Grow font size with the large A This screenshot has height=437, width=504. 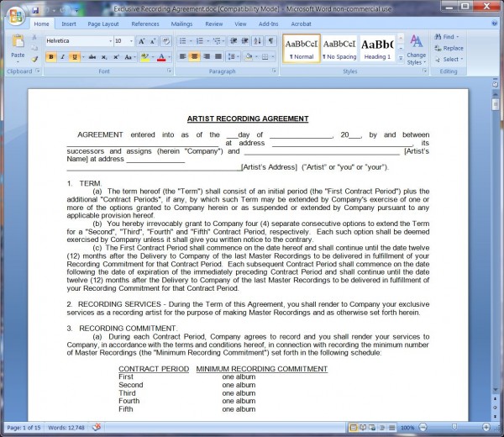[x=141, y=41]
